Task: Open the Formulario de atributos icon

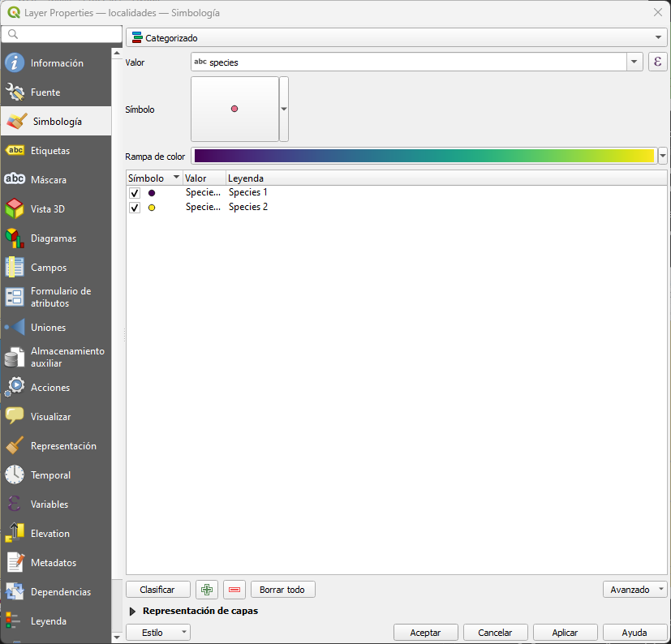Action: click(x=15, y=297)
